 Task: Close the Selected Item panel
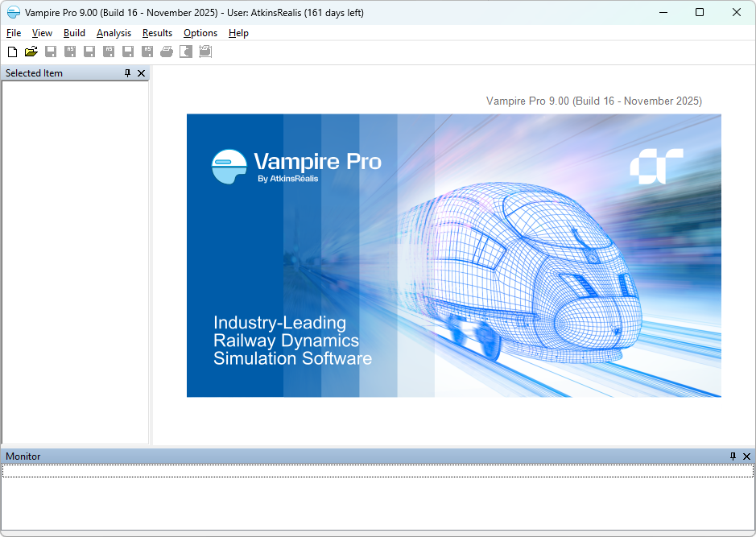[141, 73]
